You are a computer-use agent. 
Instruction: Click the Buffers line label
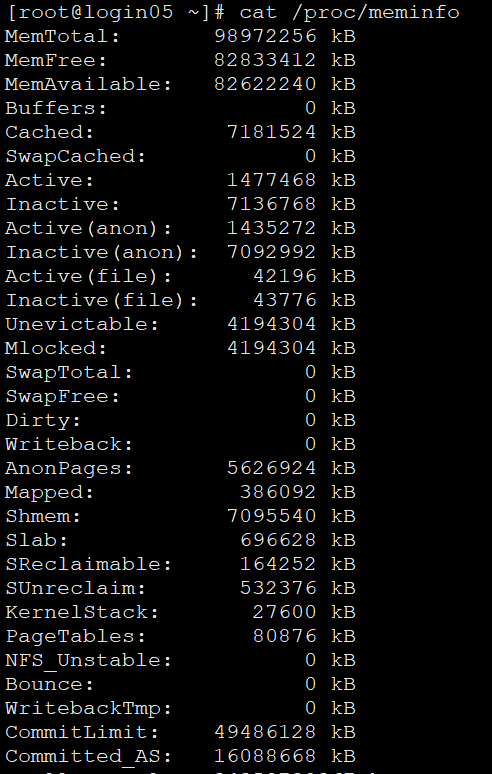click(56, 108)
